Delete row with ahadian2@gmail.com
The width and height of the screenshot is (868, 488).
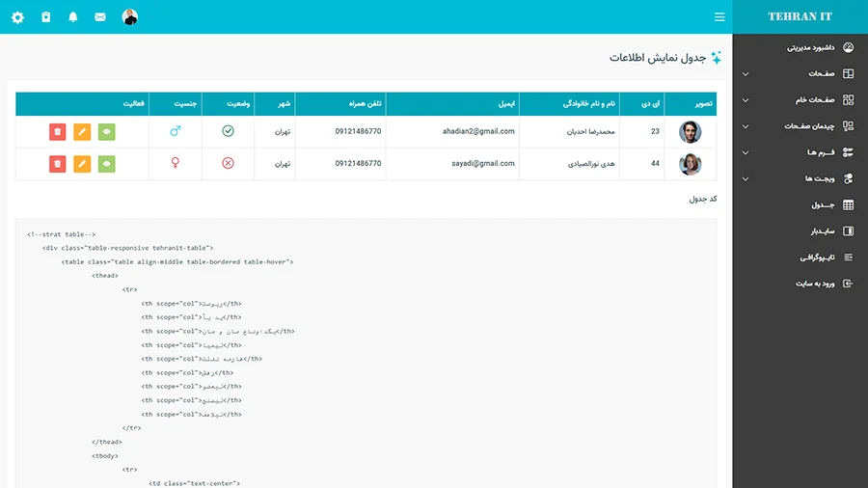point(58,132)
